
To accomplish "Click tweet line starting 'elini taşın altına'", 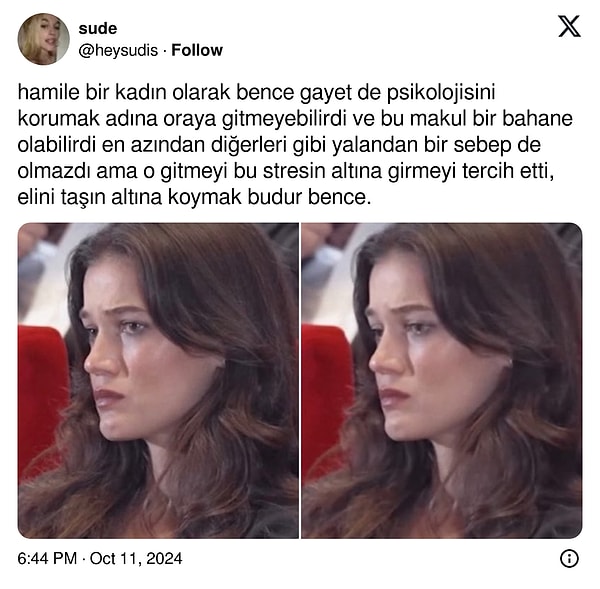I will click(194, 198).
